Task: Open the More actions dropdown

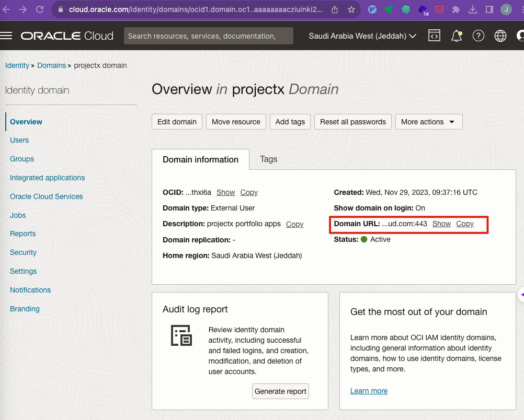Action: (x=428, y=122)
